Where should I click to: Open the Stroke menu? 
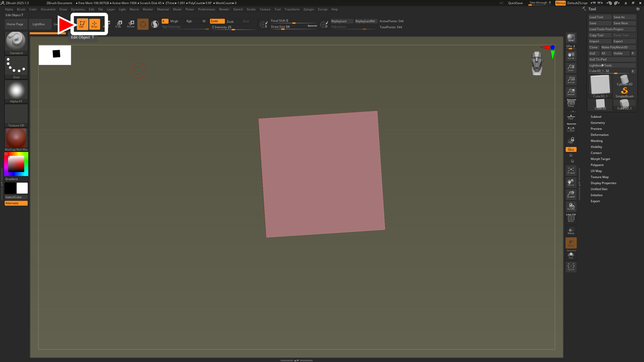coord(251,9)
